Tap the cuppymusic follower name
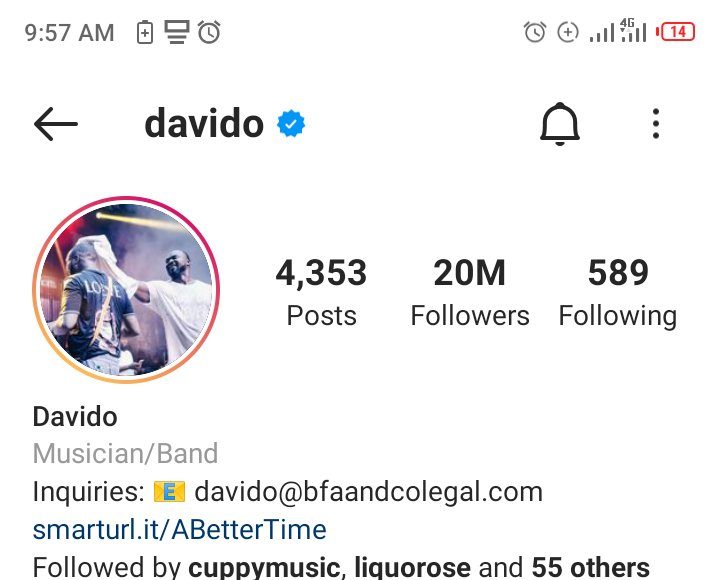720x580 pixels. 264,567
